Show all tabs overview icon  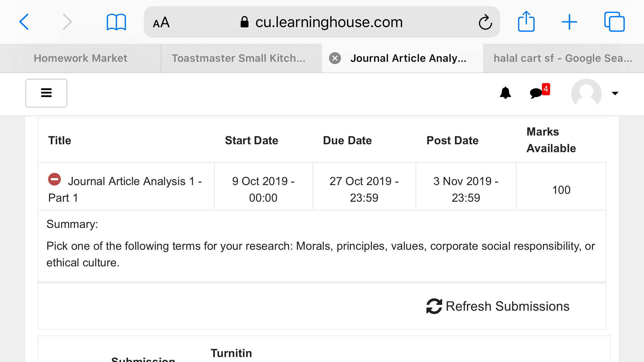coord(614,22)
